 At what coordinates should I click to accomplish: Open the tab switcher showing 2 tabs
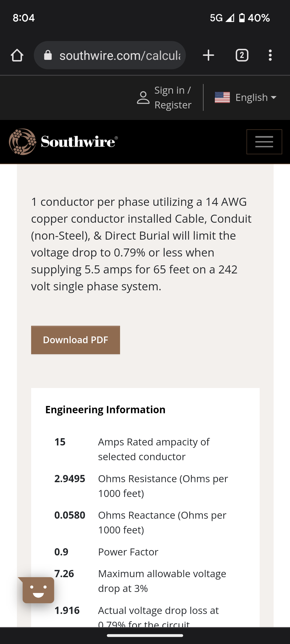tap(242, 55)
